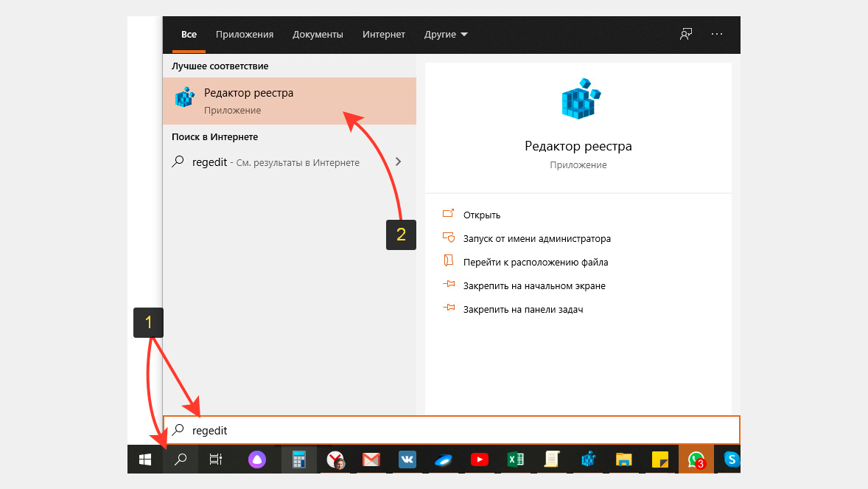Choose Закрепить на панели задач
The height and width of the screenshot is (489, 868).
point(523,309)
